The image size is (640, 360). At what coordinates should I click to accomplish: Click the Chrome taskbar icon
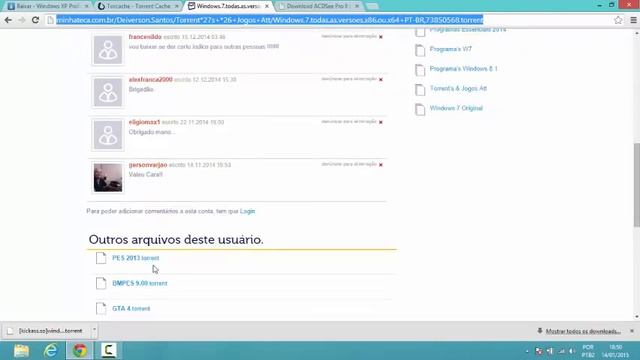pos(80,351)
